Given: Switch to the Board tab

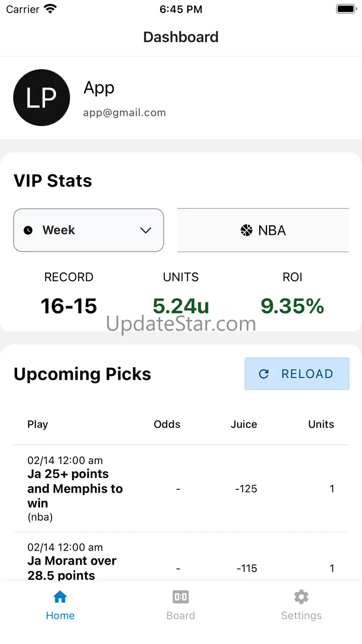Looking at the screenshot, I should click(x=181, y=606).
